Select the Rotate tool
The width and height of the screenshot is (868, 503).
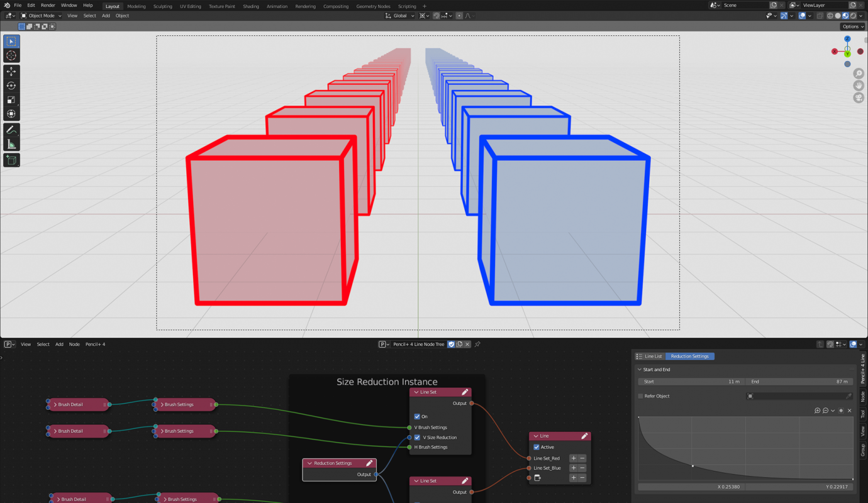coord(11,86)
